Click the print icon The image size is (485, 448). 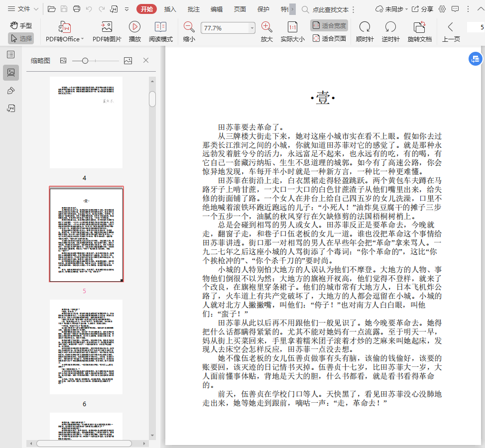[x=76, y=9]
